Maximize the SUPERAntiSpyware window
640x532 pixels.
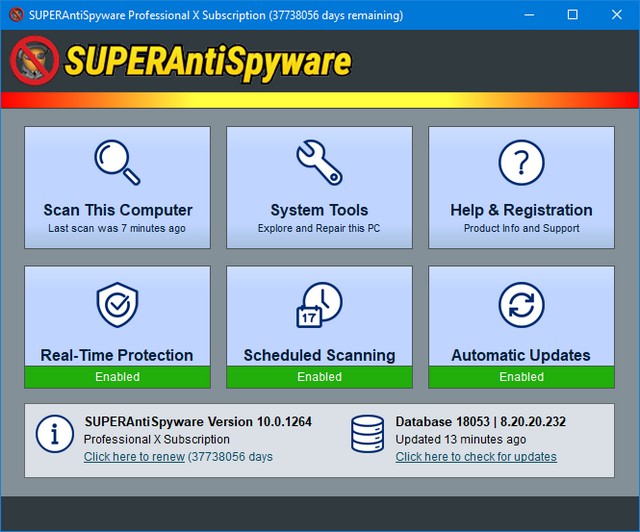[x=572, y=15]
